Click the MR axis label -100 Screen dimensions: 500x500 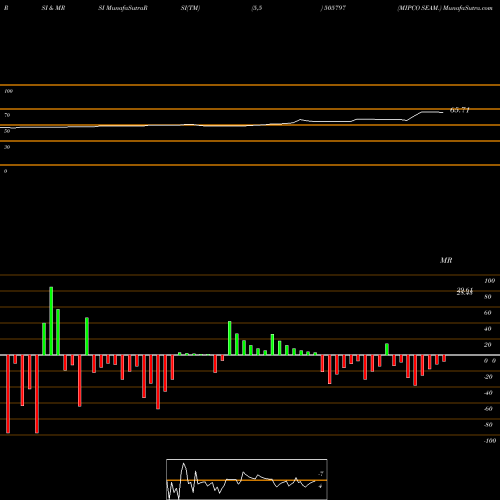[490, 441]
